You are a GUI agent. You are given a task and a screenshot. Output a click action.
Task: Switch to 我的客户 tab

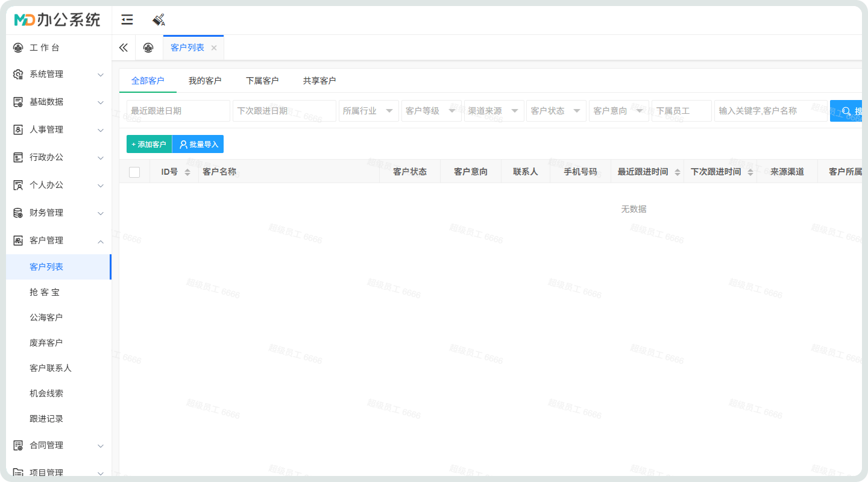(205, 81)
